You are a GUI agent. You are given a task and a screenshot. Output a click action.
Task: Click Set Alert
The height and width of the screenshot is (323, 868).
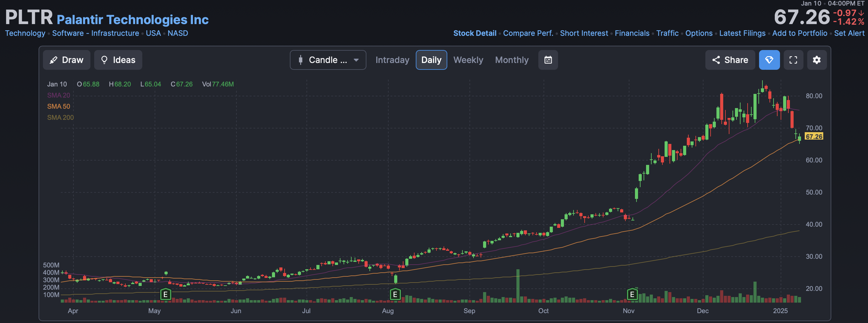click(849, 33)
